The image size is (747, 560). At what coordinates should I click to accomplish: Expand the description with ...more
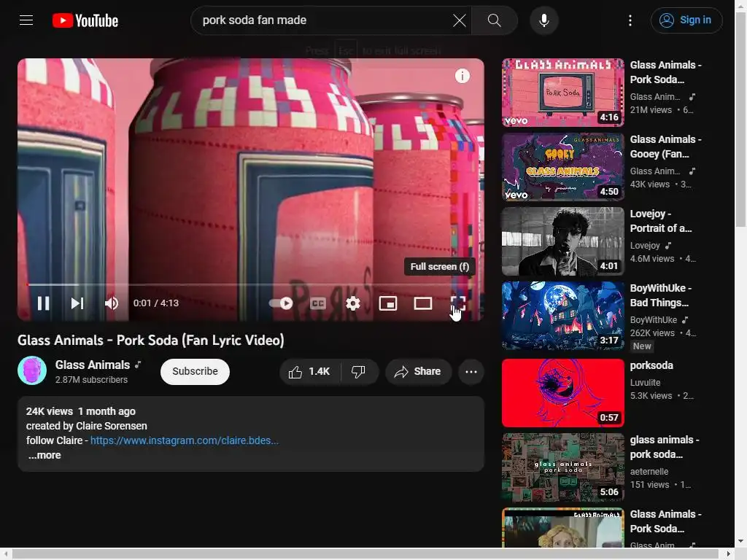[x=44, y=455]
